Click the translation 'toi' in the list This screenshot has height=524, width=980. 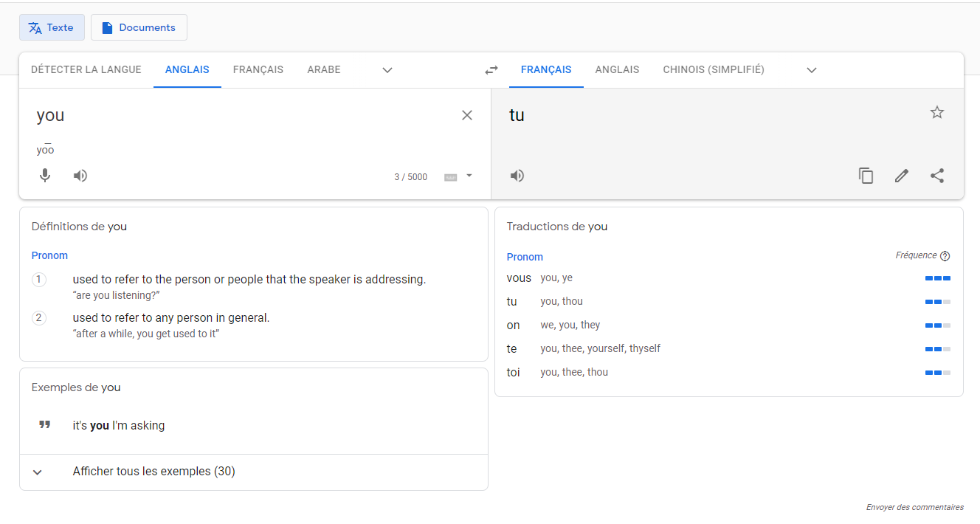pos(514,373)
